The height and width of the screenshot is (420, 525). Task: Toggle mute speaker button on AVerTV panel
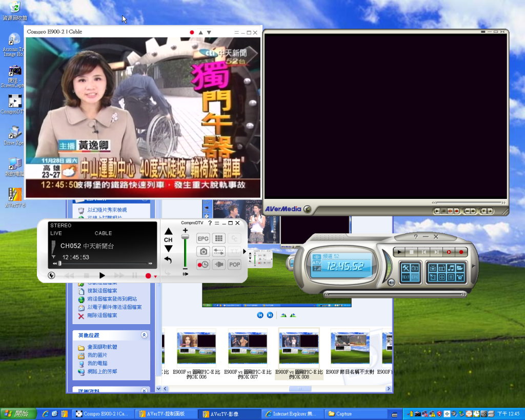tap(391, 283)
